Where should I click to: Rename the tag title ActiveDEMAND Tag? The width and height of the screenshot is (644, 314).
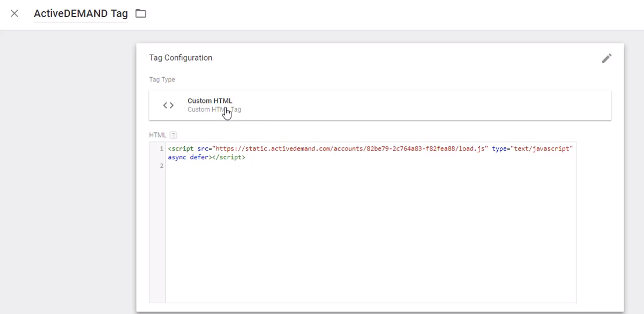[81, 13]
